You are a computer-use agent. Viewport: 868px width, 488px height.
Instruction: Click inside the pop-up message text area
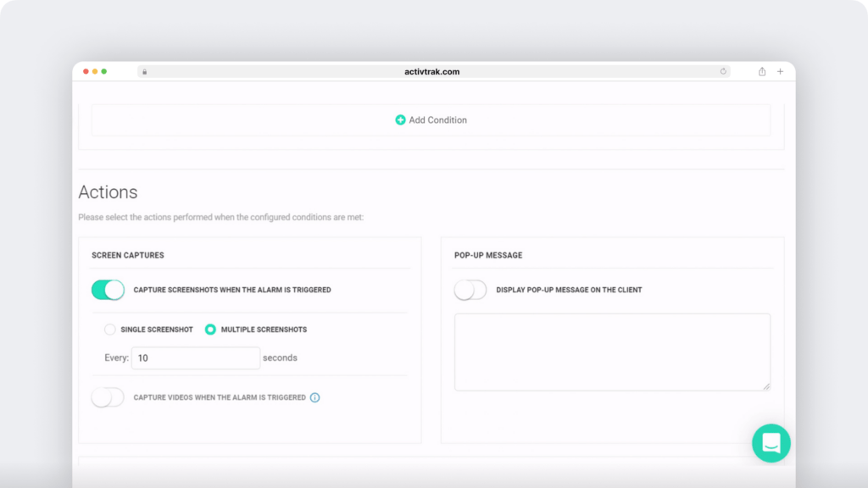tap(612, 352)
